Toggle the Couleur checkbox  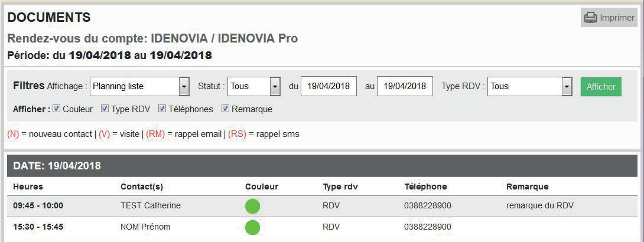click(x=57, y=109)
